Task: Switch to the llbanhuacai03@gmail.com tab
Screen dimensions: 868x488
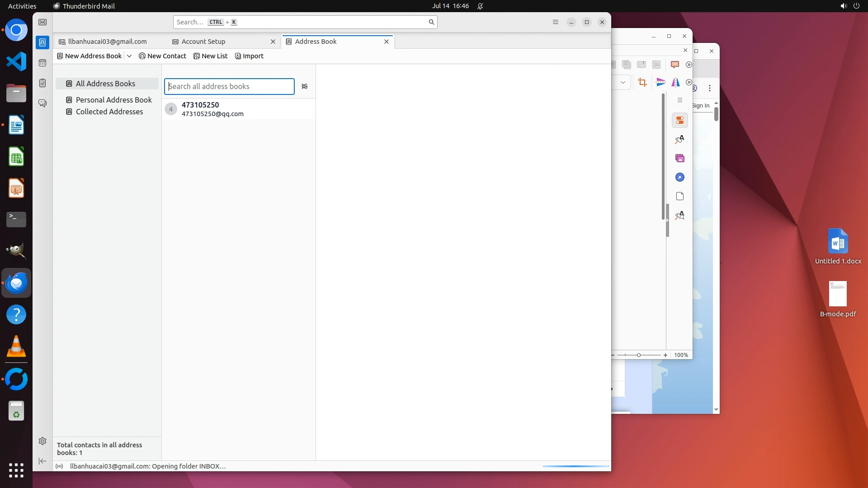Action: tap(107, 42)
